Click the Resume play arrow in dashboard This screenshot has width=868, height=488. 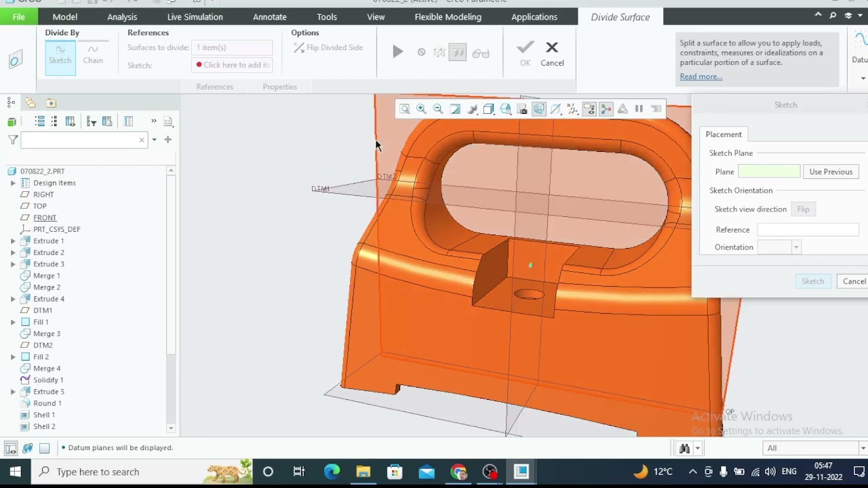(398, 52)
